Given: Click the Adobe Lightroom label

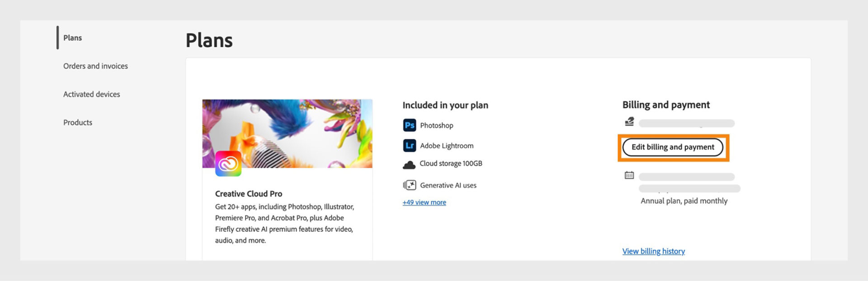Looking at the screenshot, I should point(447,146).
